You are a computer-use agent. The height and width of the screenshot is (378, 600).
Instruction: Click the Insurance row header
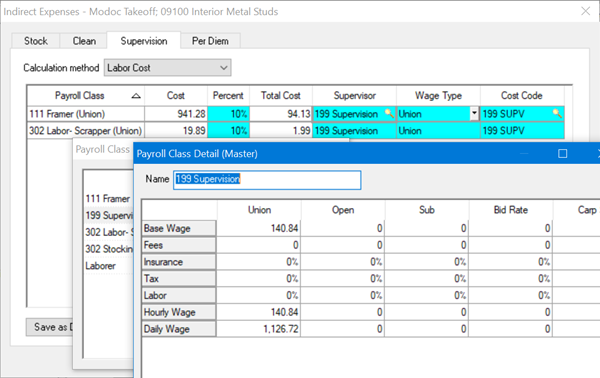pyautogui.click(x=179, y=262)
